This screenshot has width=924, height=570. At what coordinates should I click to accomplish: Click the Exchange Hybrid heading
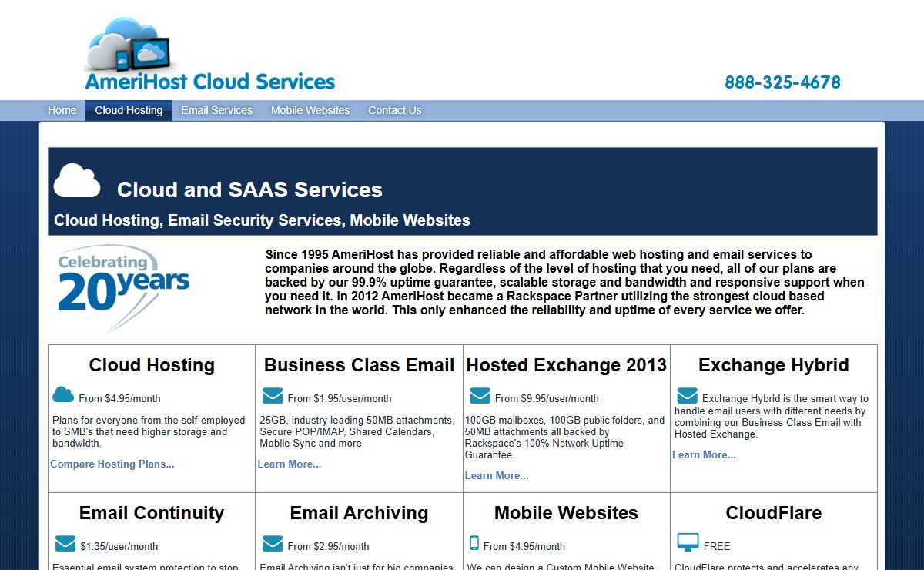pyautogui.click(x=774, y=365)
